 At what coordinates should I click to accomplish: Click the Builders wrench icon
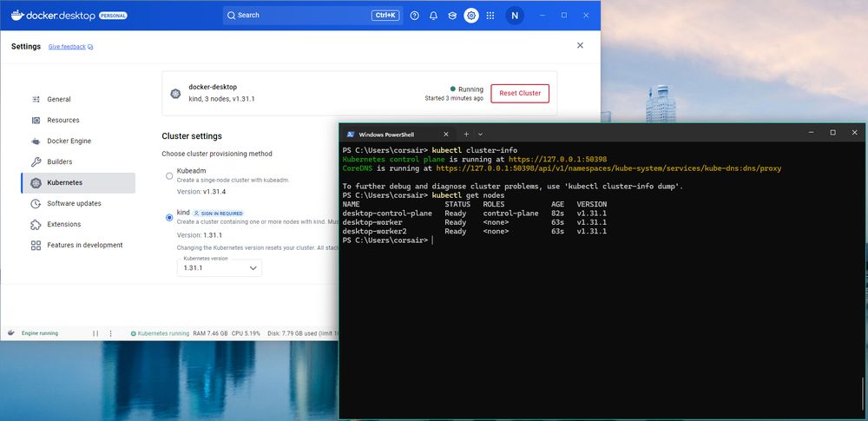(36, 161)
